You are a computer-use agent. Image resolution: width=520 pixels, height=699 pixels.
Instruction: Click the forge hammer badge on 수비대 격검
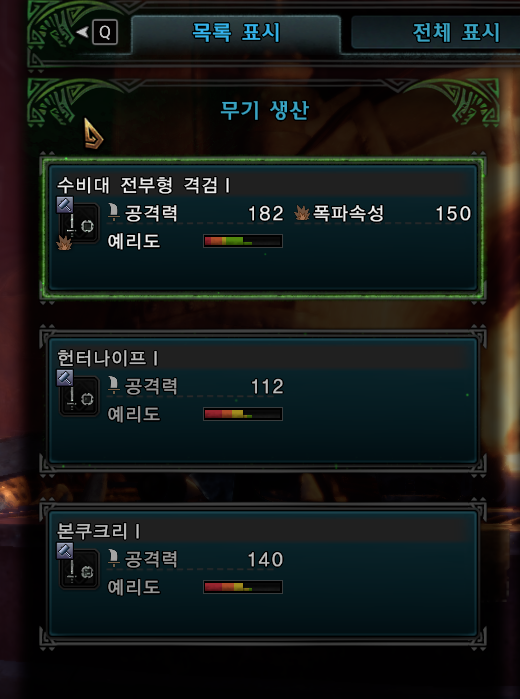coord(65,205)
